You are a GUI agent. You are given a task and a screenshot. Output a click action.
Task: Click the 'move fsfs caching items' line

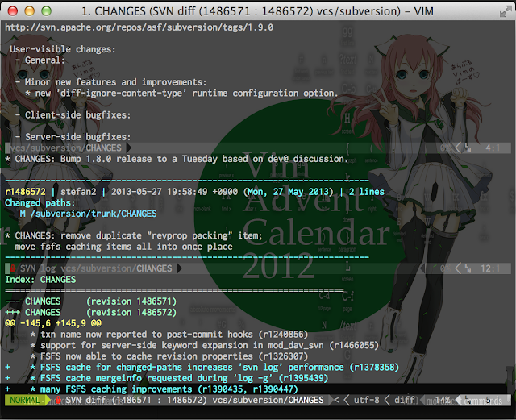[x=123, y=247]
